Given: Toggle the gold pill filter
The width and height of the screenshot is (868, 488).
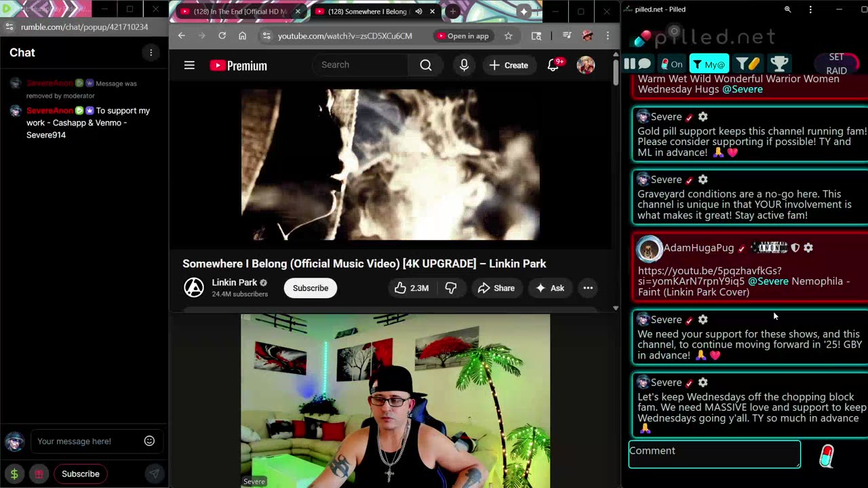Looking at the screenshot, I should 747,64.
